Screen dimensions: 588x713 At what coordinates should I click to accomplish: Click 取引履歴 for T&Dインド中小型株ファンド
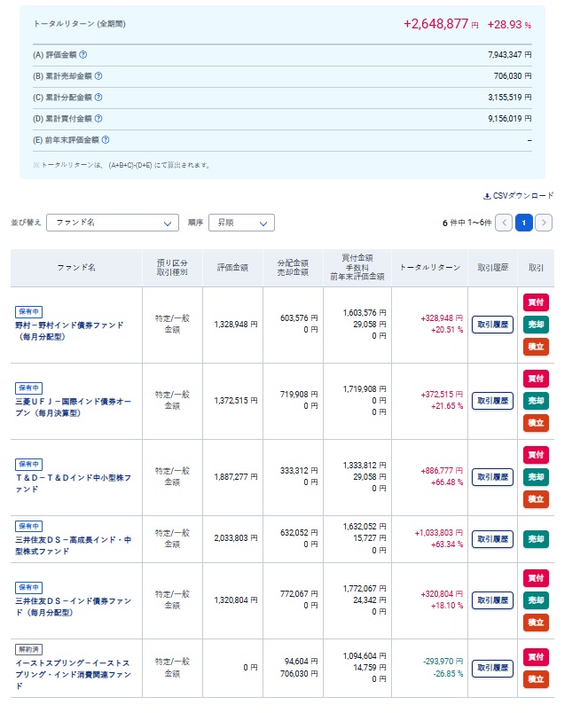click(x=492, y=477)
